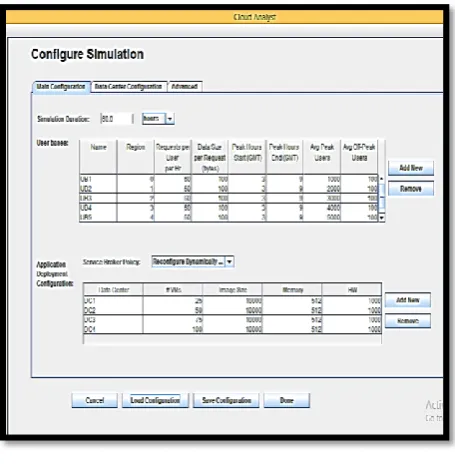Click UB4 avg peak users value 4000
Image resolution: width=455 pixels, height=473 pixels.
tap(322, 208)
